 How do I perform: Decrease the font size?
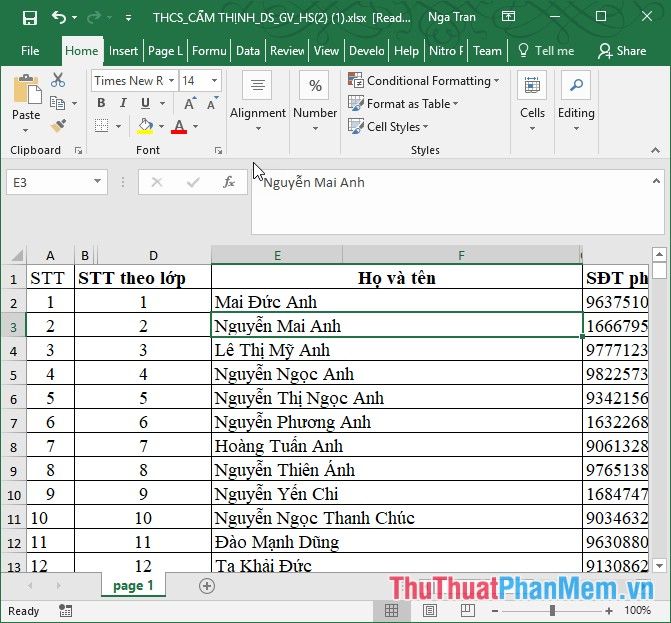coord(212,103)
